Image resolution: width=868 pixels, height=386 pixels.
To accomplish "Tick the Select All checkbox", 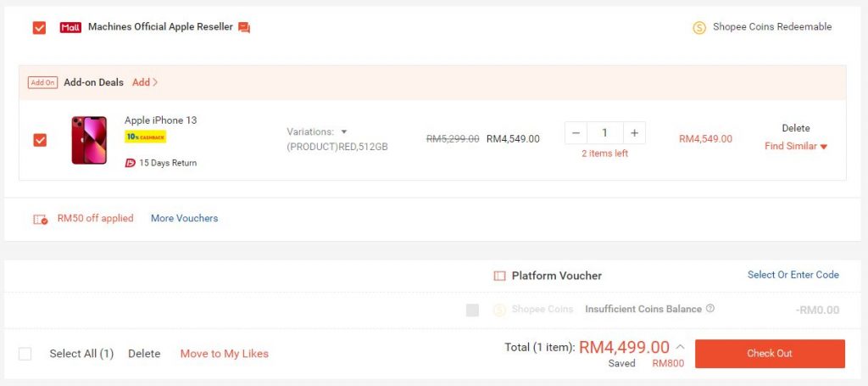I will 25,353.
